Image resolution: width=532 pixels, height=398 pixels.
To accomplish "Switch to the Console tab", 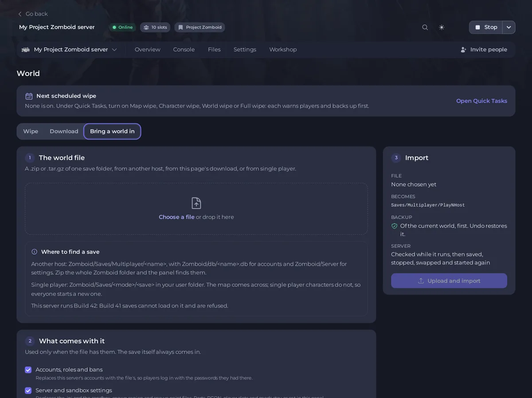I will [184, 50].
